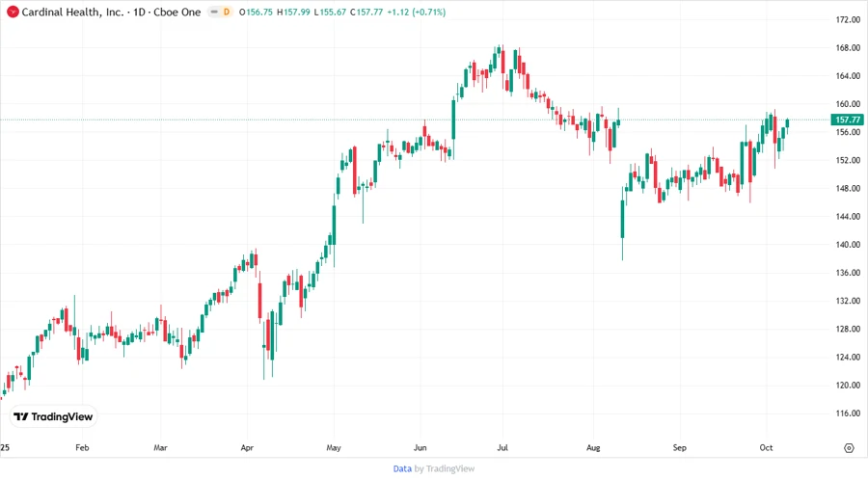Click the Cardinal Health, Inc. symbol title
The height and width of the screenshot is (480, 868).
click(72, 12)
